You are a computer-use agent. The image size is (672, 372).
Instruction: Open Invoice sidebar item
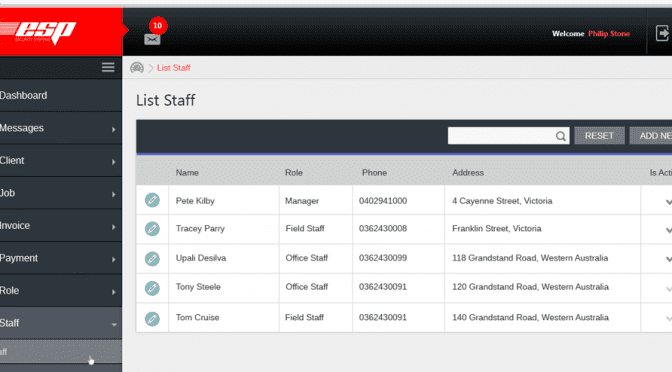pos(61,225)
